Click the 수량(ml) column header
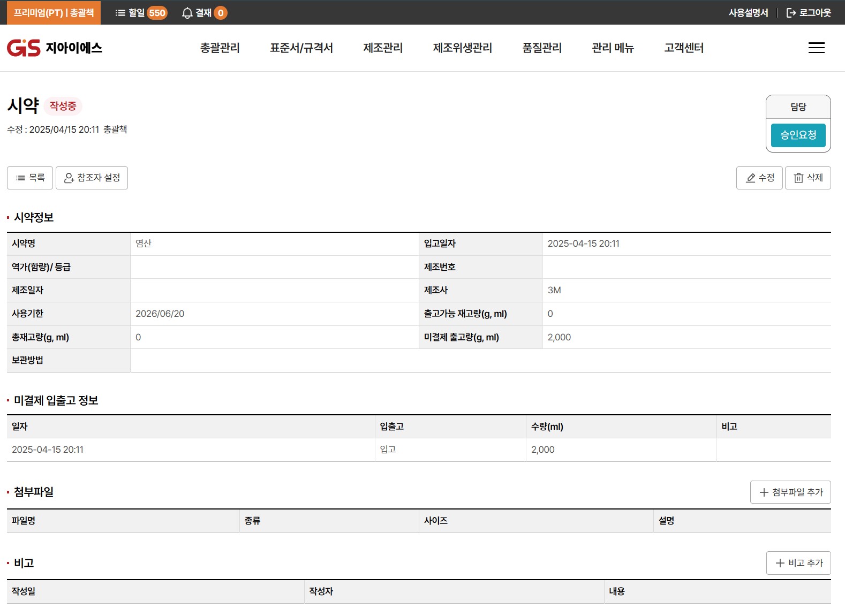Image resolution: width=845 pixels, height=616 pixels. click(x=621, y=427)
